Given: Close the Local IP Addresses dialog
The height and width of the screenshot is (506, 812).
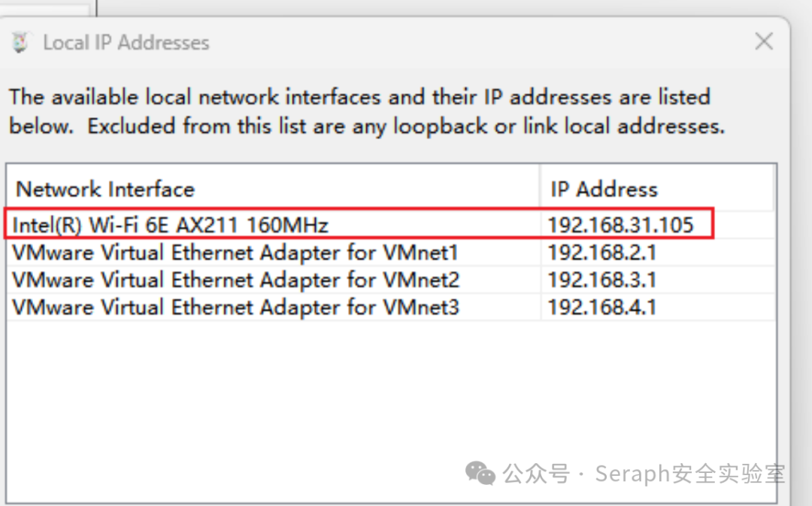Looking at the screenshot, I should coord(764,41).
